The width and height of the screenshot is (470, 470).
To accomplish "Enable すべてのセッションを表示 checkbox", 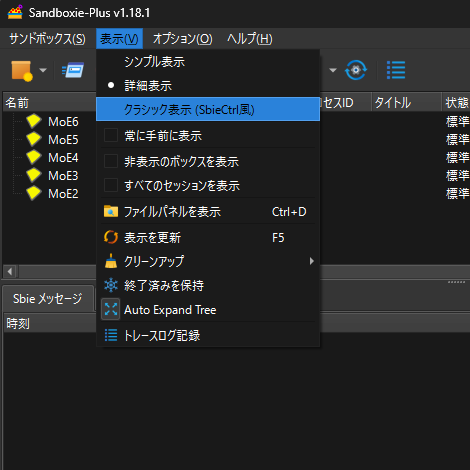I will [x=111, y=186].
